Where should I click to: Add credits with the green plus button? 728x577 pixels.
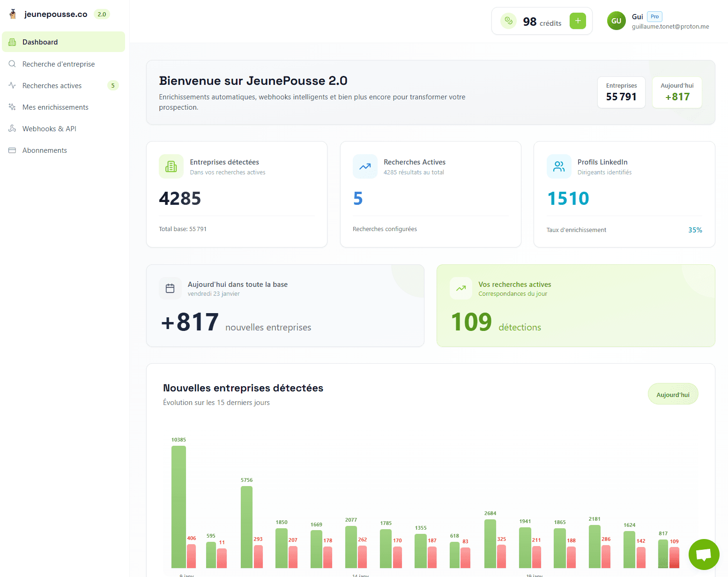tap(578, 21)
